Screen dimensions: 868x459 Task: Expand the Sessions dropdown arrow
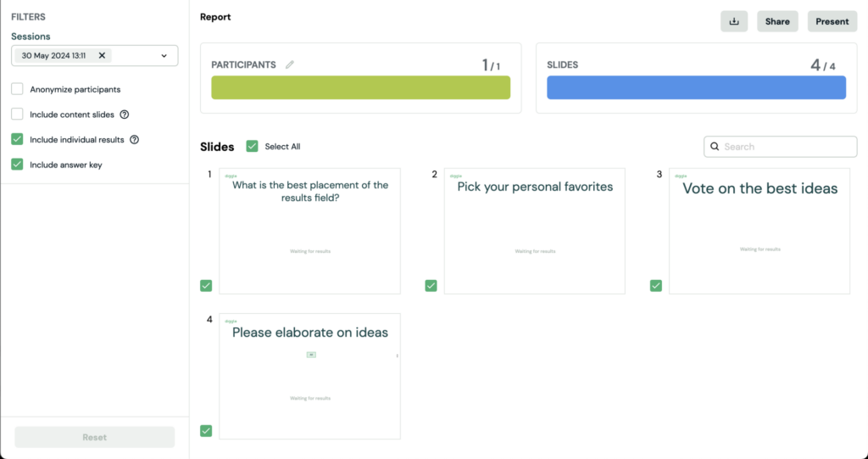[x=164, y=55]
